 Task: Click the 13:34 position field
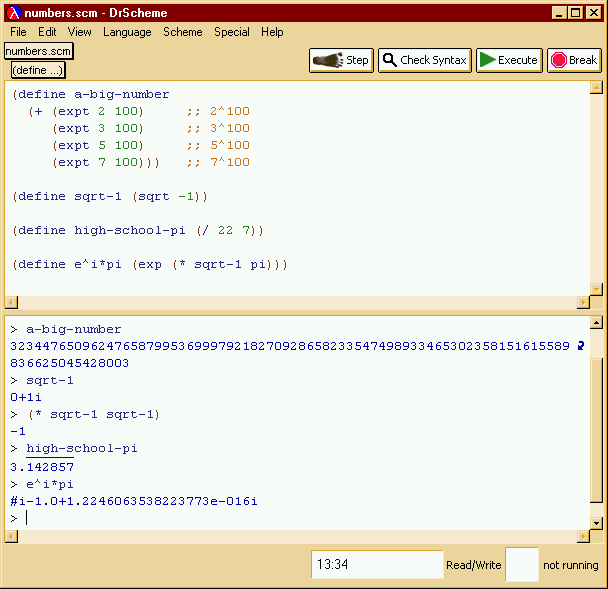click(377, 564)
